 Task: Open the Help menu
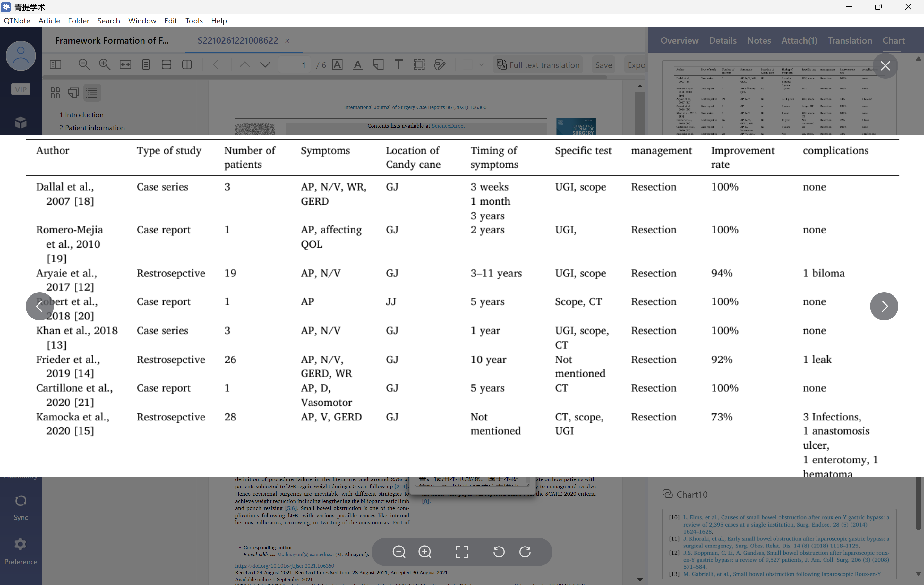219,21
